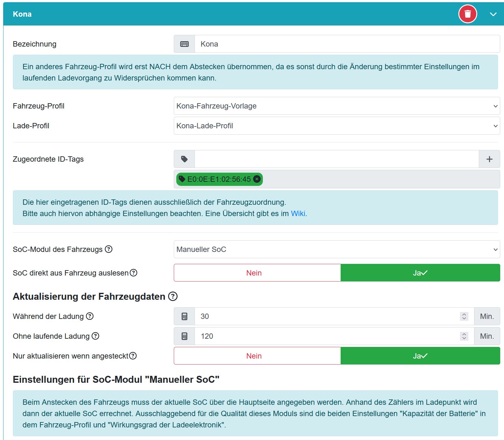This screenshot has width=504, height=440.
Task: Show help for Aktualisierung der Fahrzeugdaten
Action: click(173, 296)
